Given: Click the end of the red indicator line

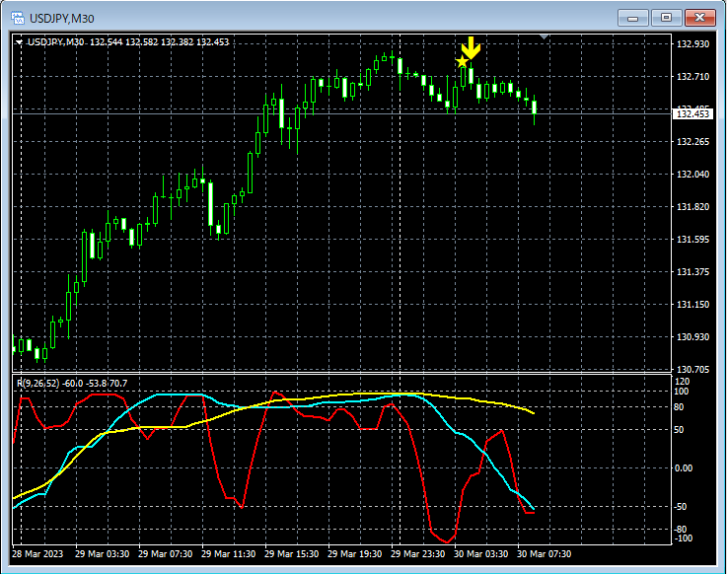Looking at the screenshot, I should tap(533, 513).
